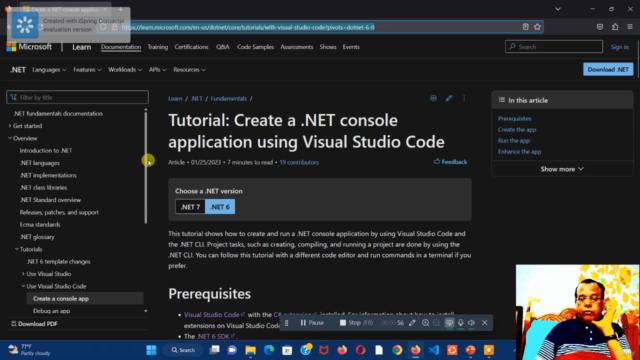Screen dimensions: 640x360
Task: Close the recorder toolbar
Action: click(x=484, y=323)
